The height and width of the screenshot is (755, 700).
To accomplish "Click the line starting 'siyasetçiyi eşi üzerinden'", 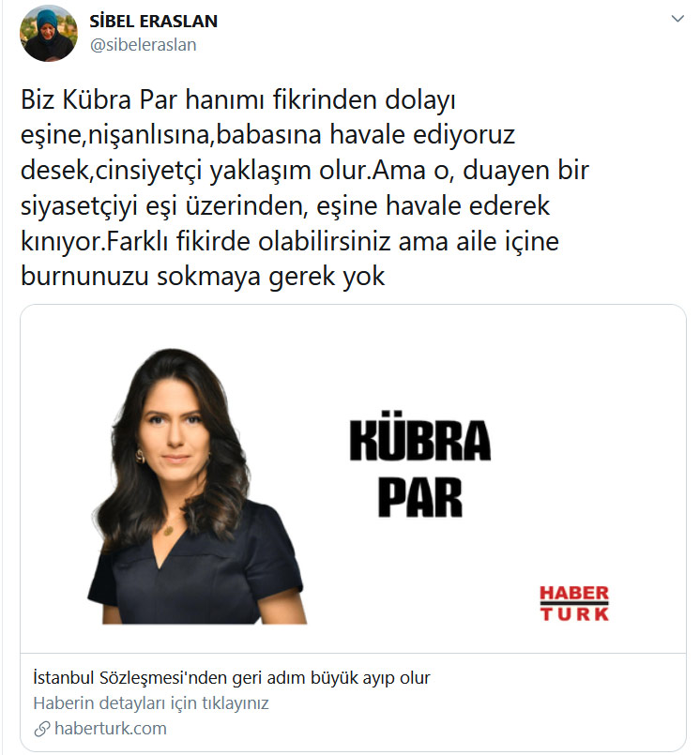I will (x=284, y=206).
